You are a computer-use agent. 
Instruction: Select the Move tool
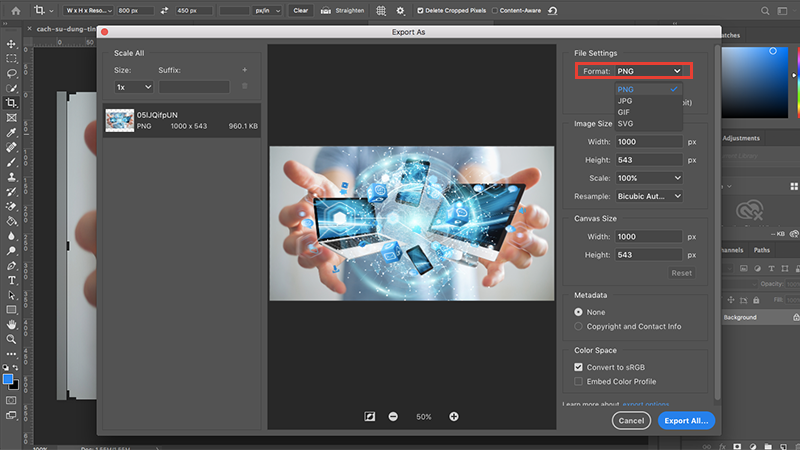click(11, 44)
